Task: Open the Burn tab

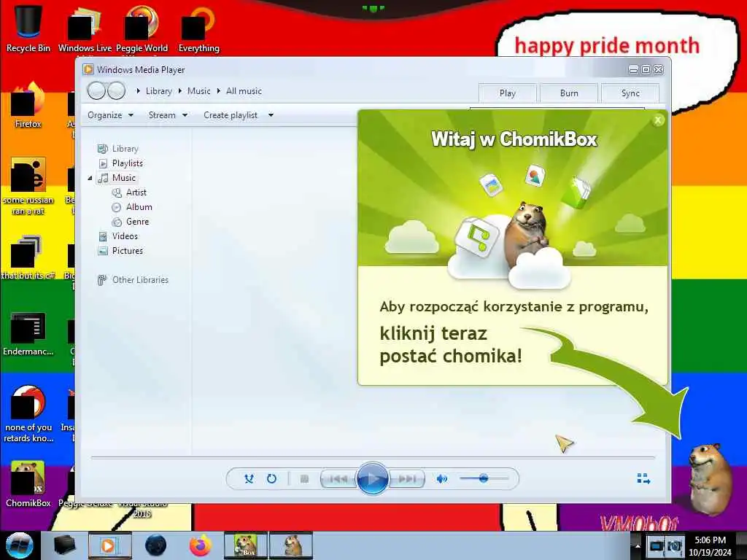Action: pos(569,93)
